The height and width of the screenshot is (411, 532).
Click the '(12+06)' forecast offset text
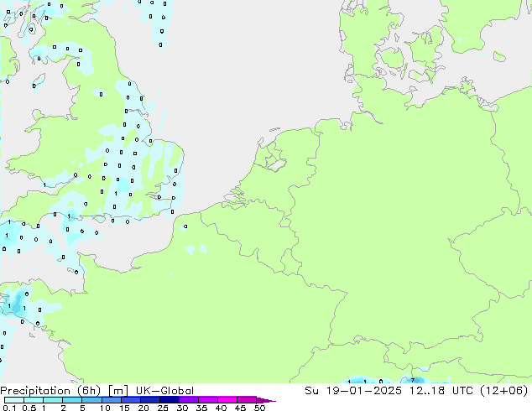(x=504, y=390)
